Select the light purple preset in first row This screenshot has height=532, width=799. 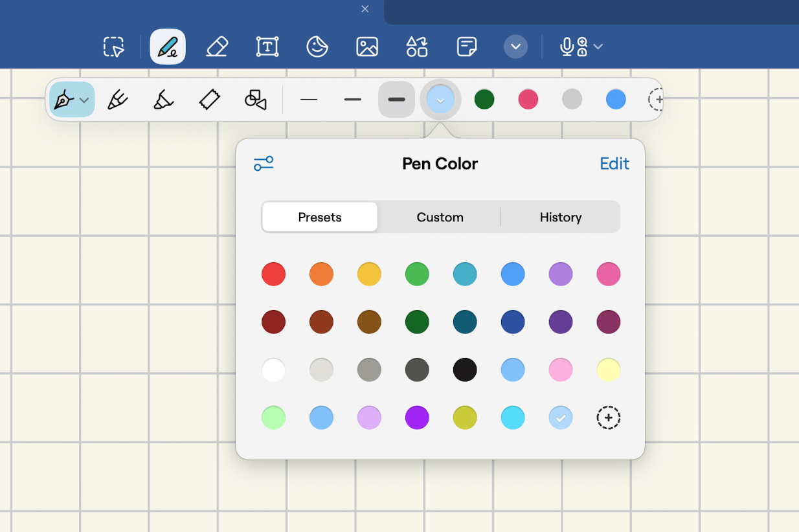561,274
